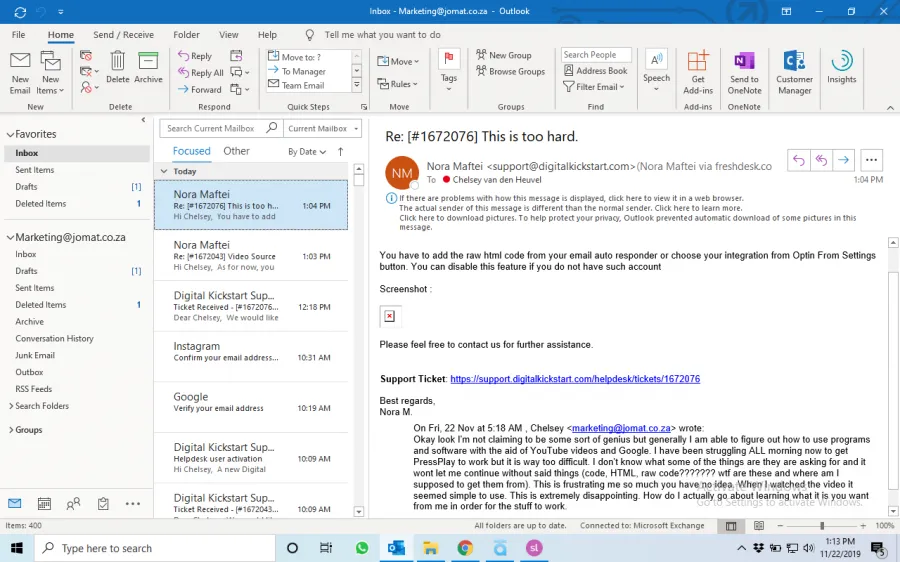This screenshot has width=900, height=562.
Task: Open Get Add-ins
Action: (698, 70)
